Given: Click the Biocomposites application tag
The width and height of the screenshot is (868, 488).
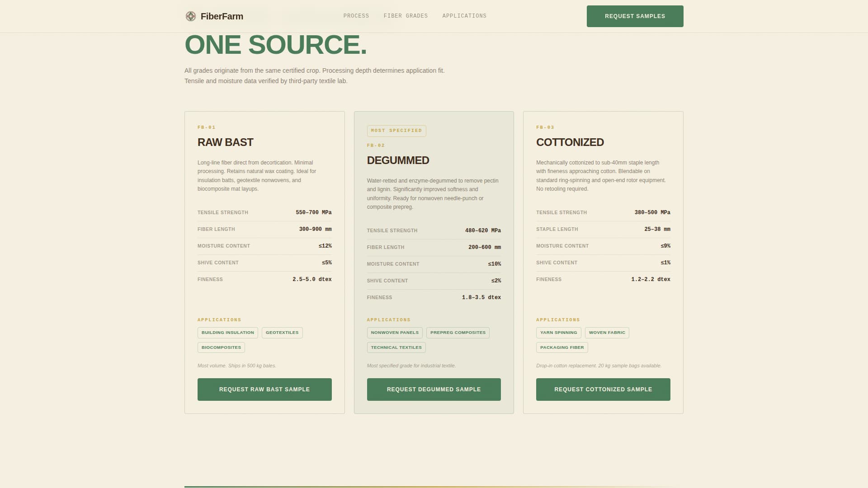Looking at the screenshot, I should pos(221,347).
